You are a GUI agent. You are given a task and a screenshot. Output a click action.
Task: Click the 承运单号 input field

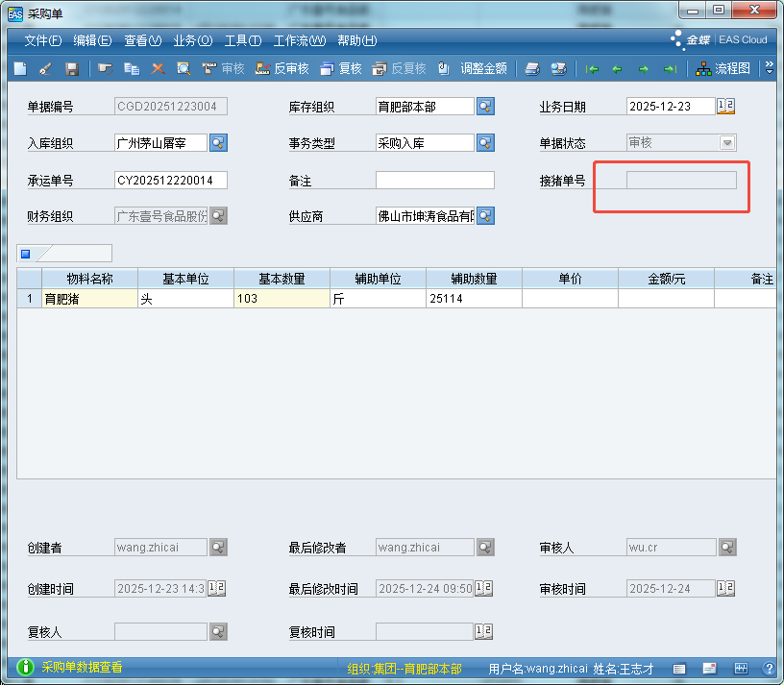coord(170,181)
